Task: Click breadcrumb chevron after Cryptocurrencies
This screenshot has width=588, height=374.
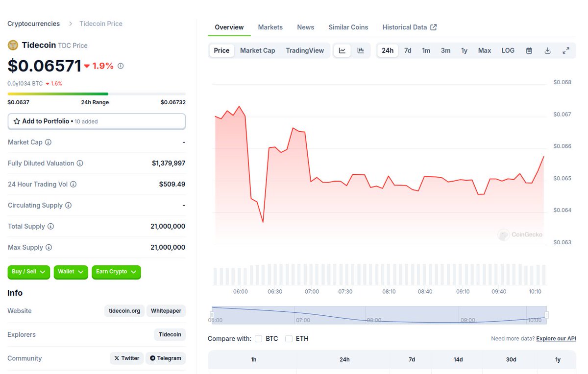Action: tap(71, 23)
